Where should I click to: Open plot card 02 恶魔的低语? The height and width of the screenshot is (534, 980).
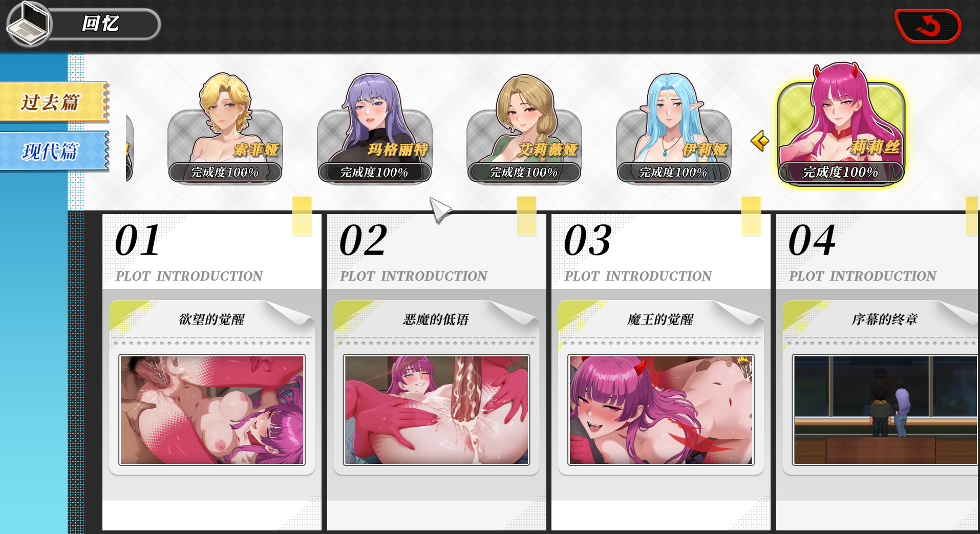click(436, 372)
